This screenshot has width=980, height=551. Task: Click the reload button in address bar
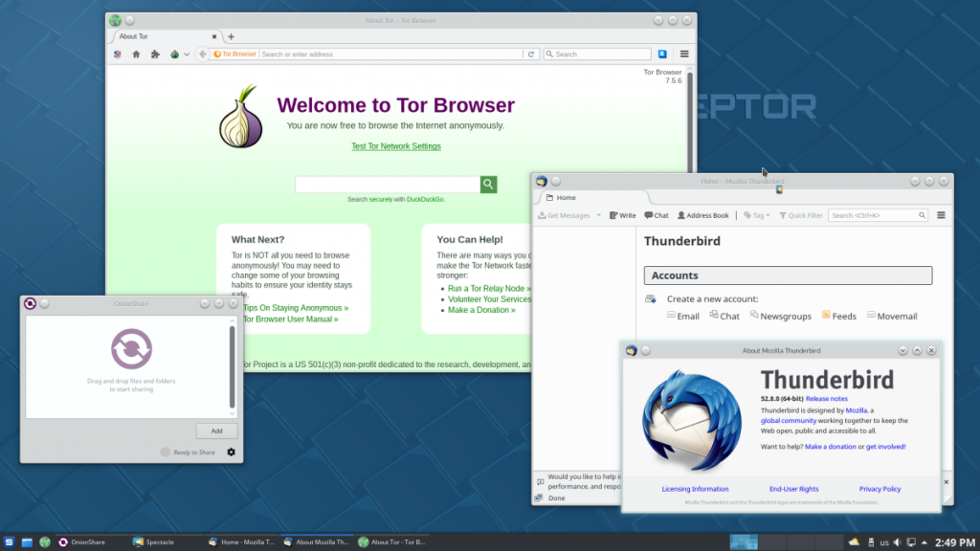530,55
